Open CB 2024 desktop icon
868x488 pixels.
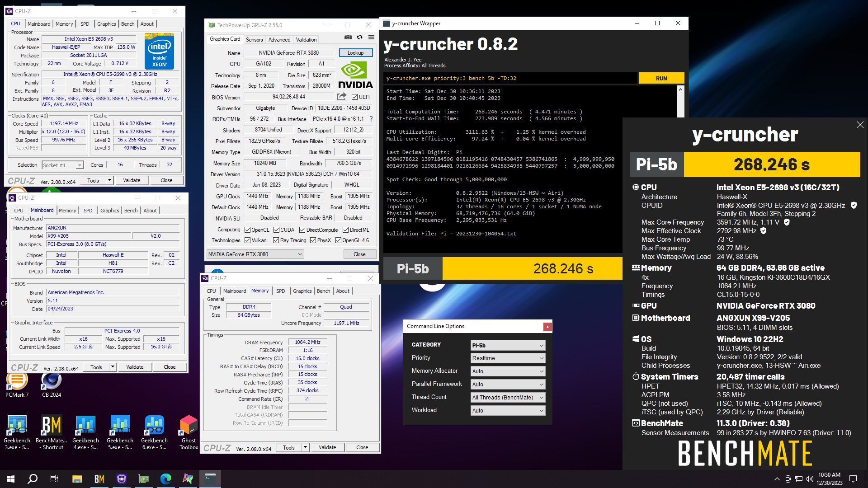coord(52,384)
